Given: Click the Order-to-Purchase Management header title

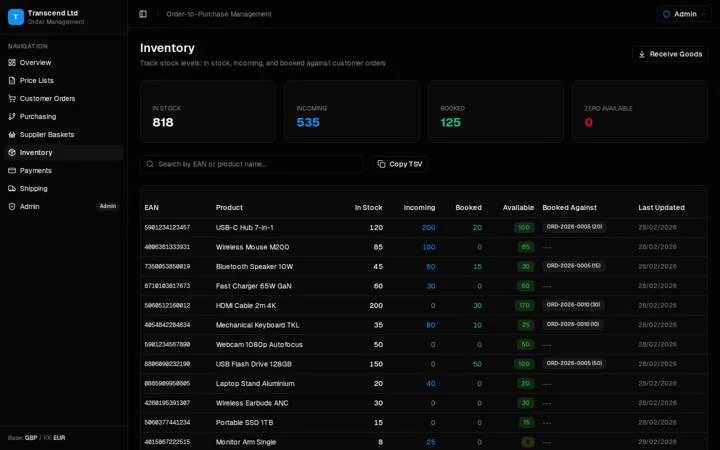Looking at the screenshot, I should tap(219, 14).
